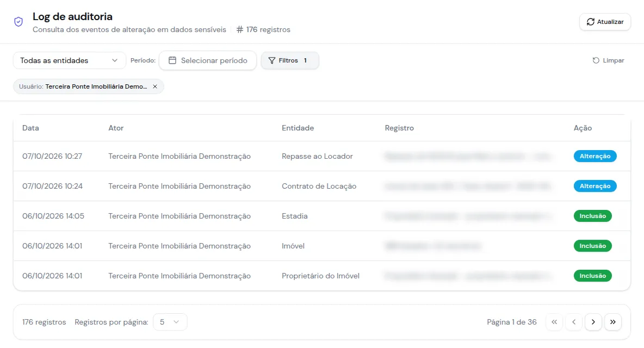644x348 pixels.
Task: Click the date cell in the Imóvel row
Action: point(52,246)
